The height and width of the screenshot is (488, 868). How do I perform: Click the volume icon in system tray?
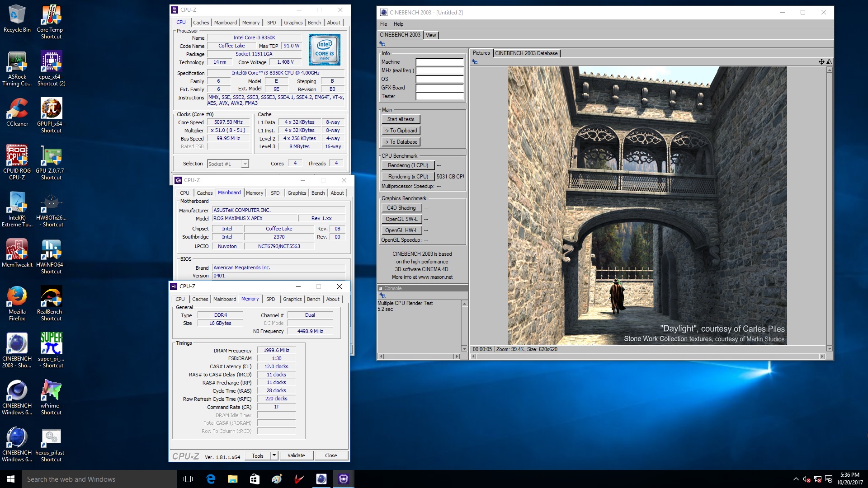807,479
